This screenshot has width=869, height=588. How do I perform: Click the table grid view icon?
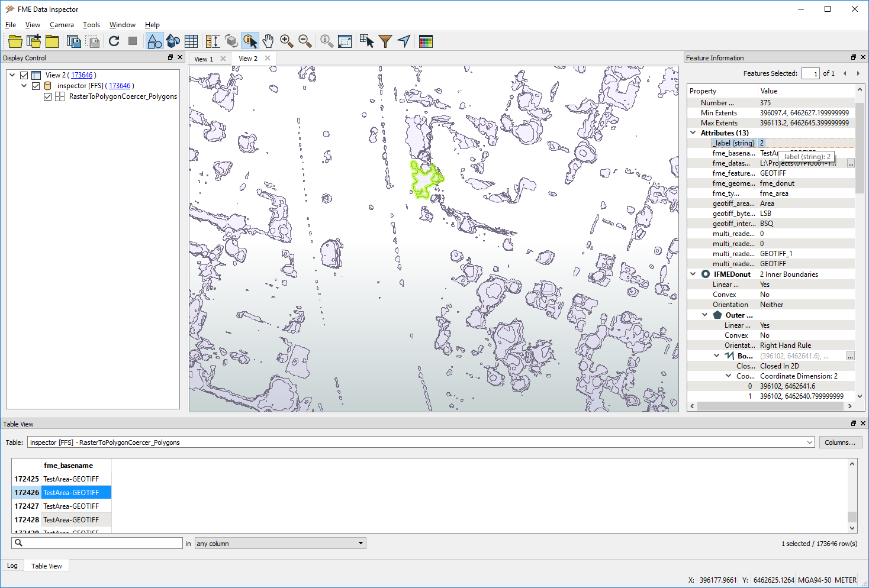(x=191, y=41)
